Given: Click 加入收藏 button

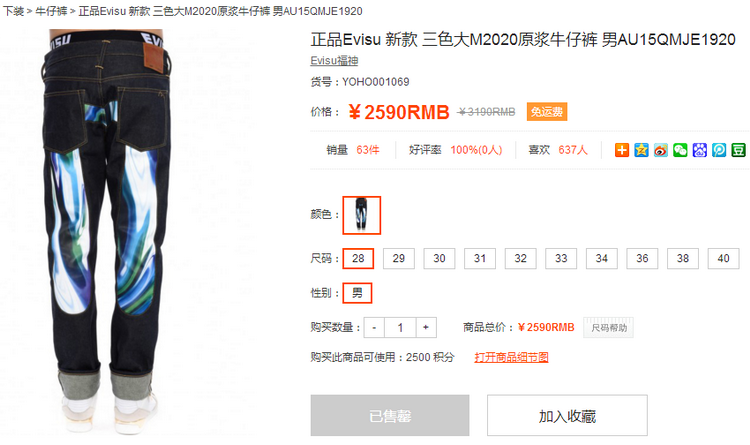Looking at the screenshot, I should (x=567, y=415).
